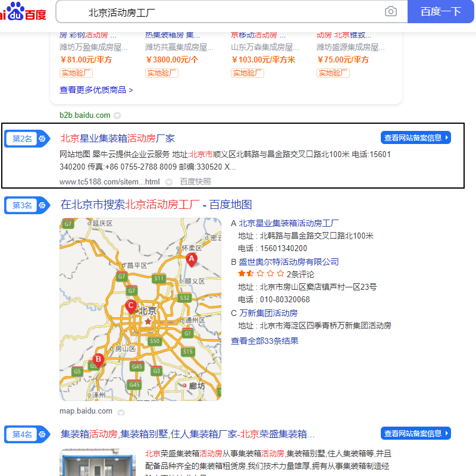476x476 pixels.
Task: Click the map.baidu.com source URL
Action: coord(86,411)
